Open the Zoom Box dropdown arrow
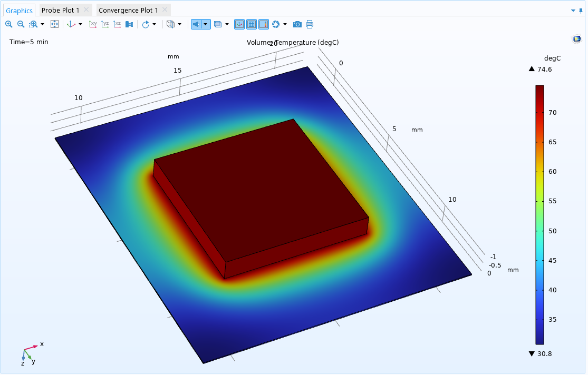The width and height of the screenshot is (588, 375). pyautogui.click(x=42, y=24)
